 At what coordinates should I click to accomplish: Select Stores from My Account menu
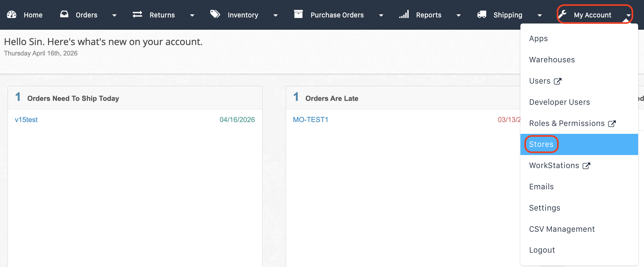541,144
